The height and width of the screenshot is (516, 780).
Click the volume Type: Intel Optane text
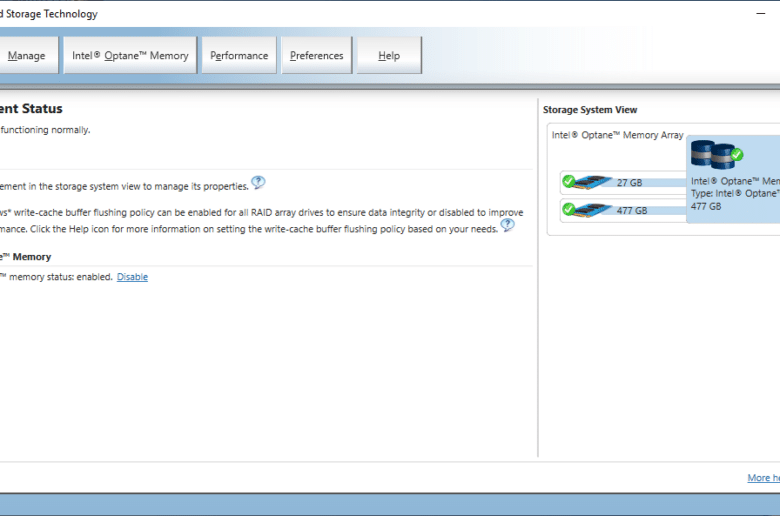pos(735,194)
